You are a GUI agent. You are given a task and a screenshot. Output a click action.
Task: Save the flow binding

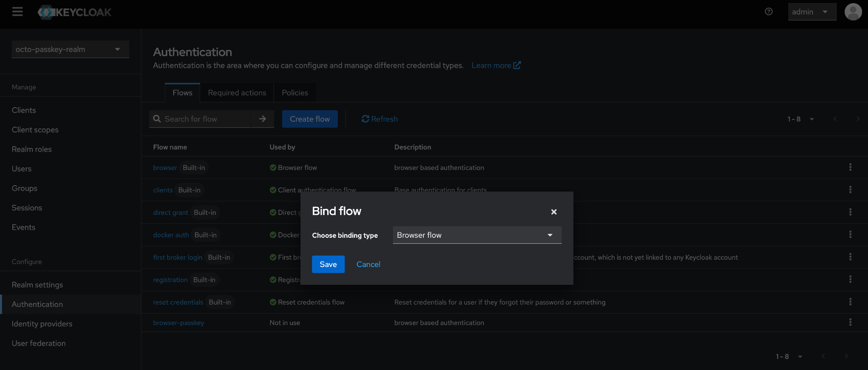tap(328, 264)
